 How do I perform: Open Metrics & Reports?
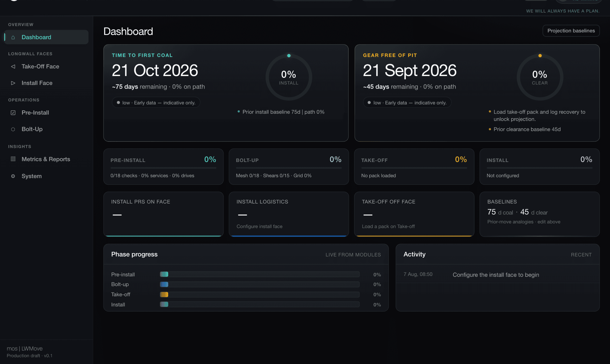tap(46, 159)
